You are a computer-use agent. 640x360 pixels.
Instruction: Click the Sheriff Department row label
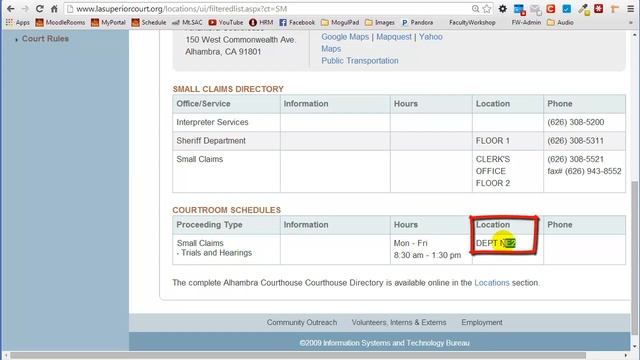pos(211,140)
